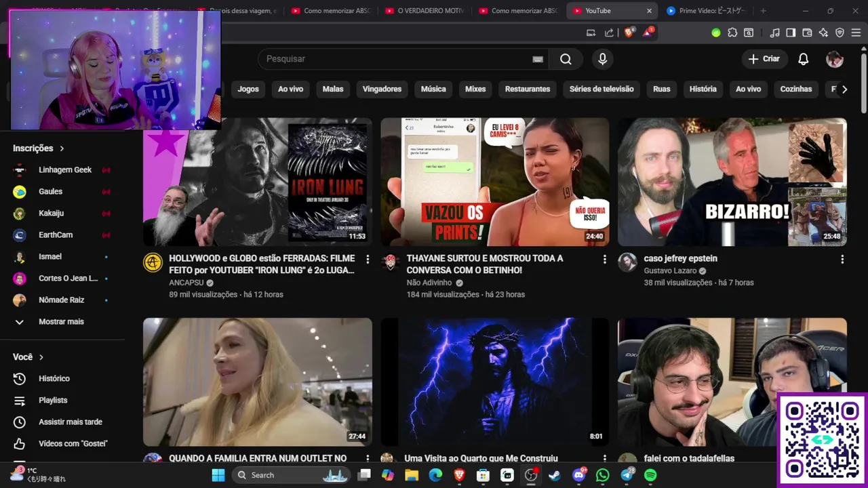
Task: Start voice search with the microphone icon
Action: click(x=602, y=59)
